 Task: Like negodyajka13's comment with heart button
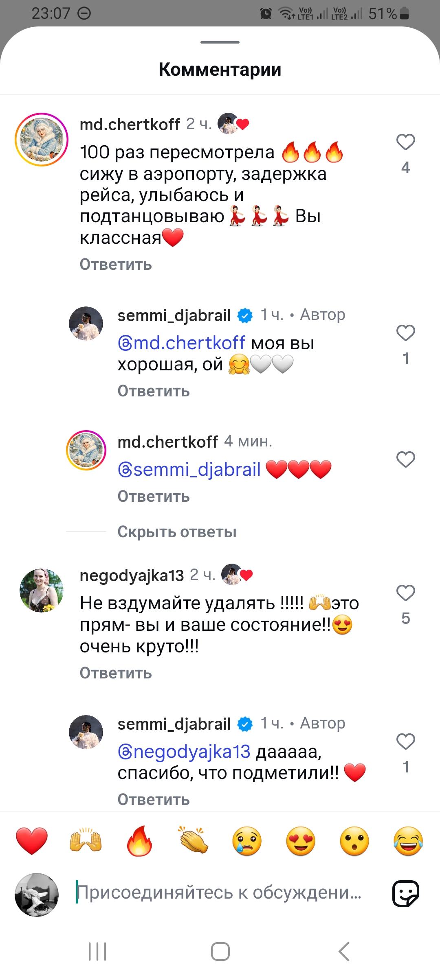point(405,593)
